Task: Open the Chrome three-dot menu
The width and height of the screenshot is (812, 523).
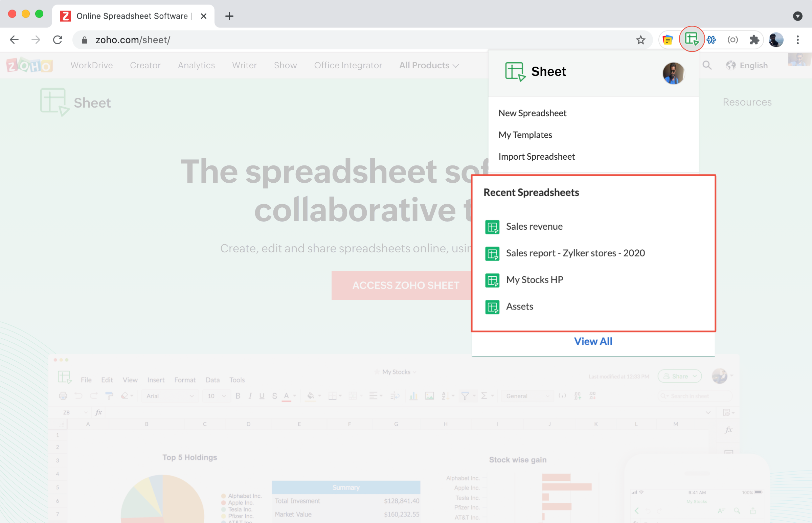Action: tap(797, 40)
